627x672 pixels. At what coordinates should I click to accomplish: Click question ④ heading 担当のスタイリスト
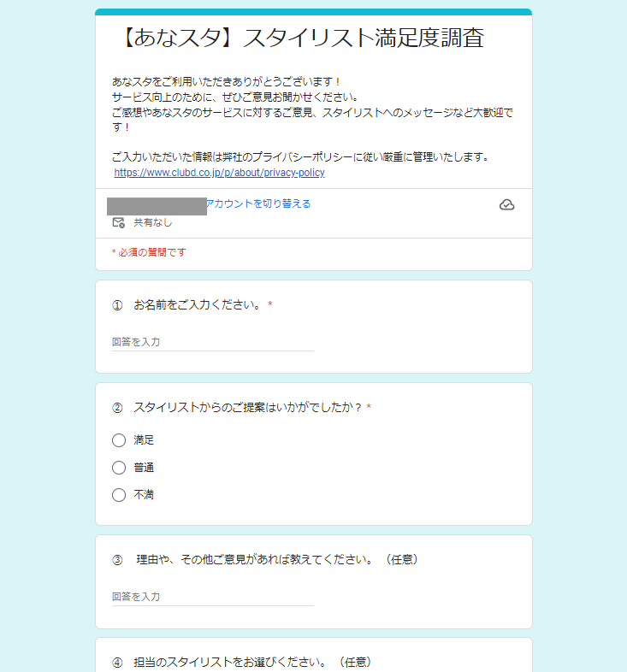252,663
